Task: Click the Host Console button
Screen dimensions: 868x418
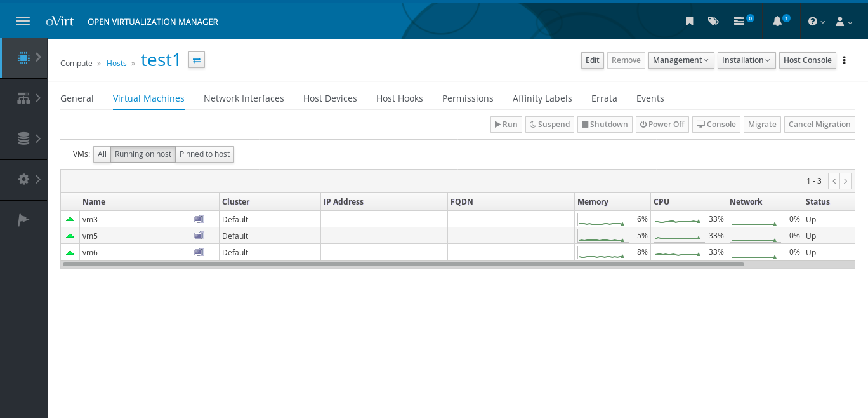Action: (x=807, y=60)
